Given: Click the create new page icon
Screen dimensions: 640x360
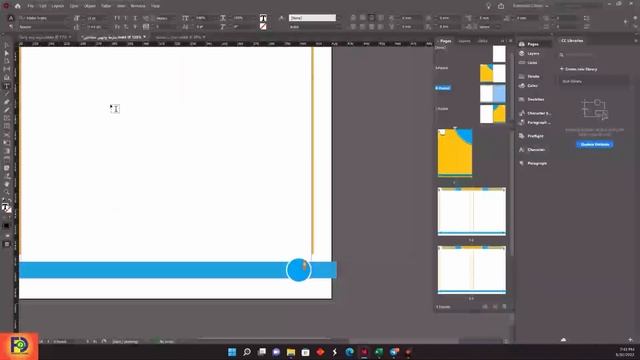Looking at the screenshot, I should 495,307.
